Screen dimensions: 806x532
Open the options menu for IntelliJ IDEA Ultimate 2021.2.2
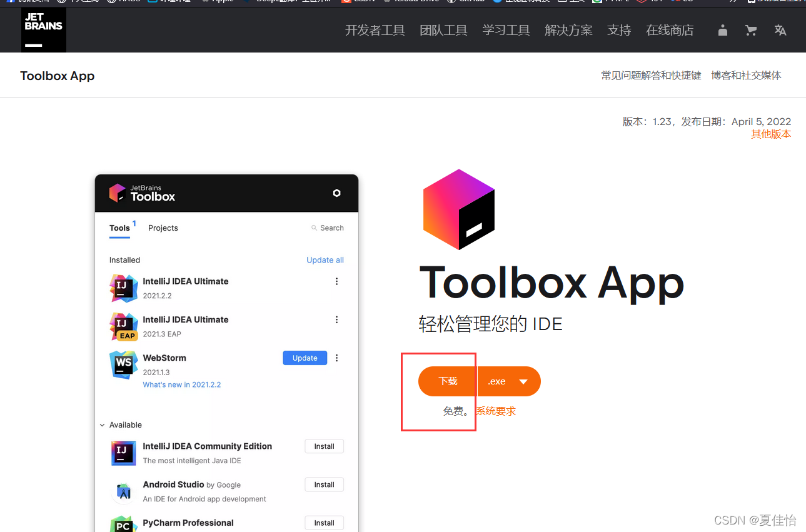pos(336,281)
